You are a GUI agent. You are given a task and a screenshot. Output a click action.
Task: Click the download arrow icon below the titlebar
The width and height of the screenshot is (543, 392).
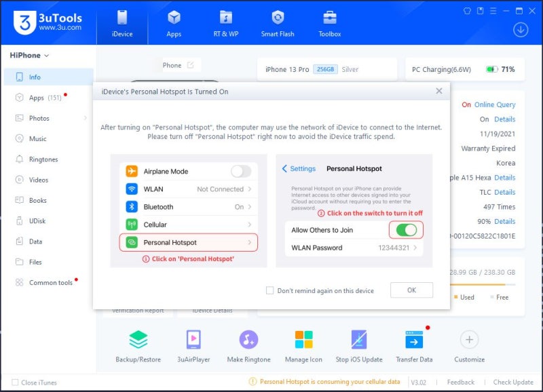pos(521,31)
